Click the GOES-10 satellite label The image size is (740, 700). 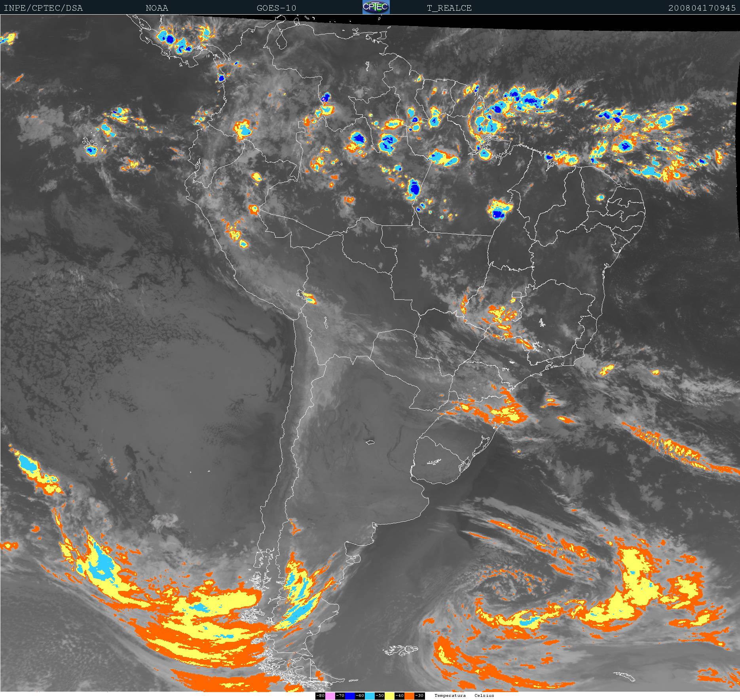click(276, 8)
